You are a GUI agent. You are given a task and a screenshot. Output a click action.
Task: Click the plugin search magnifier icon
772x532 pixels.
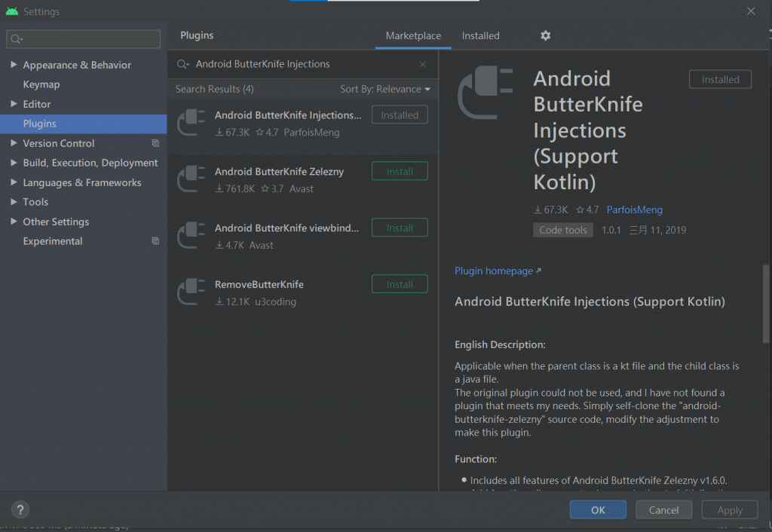pyautogui.click(x=182, y=65)
